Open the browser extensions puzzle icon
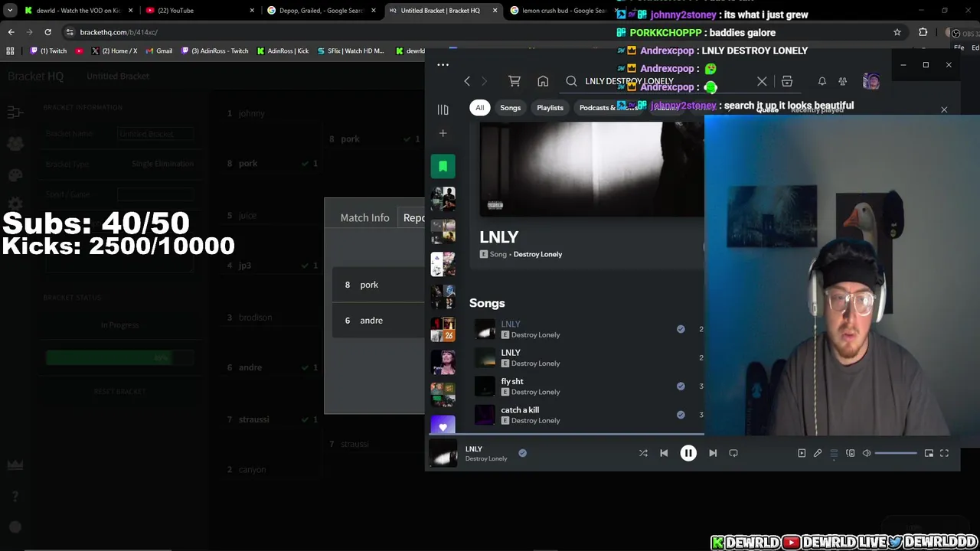Image resolution: width=980 pixels, height=551 pixels. pos(923,32)
